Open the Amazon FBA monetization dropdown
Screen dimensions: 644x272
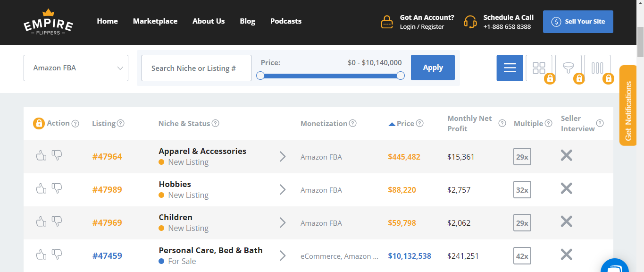pyautogui.click(x=76, y=68)
